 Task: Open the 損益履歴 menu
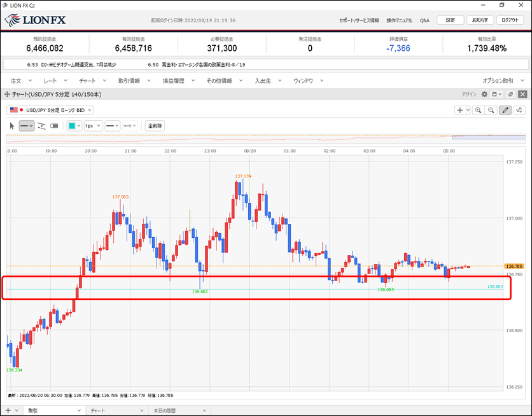[x=179, y=81]
